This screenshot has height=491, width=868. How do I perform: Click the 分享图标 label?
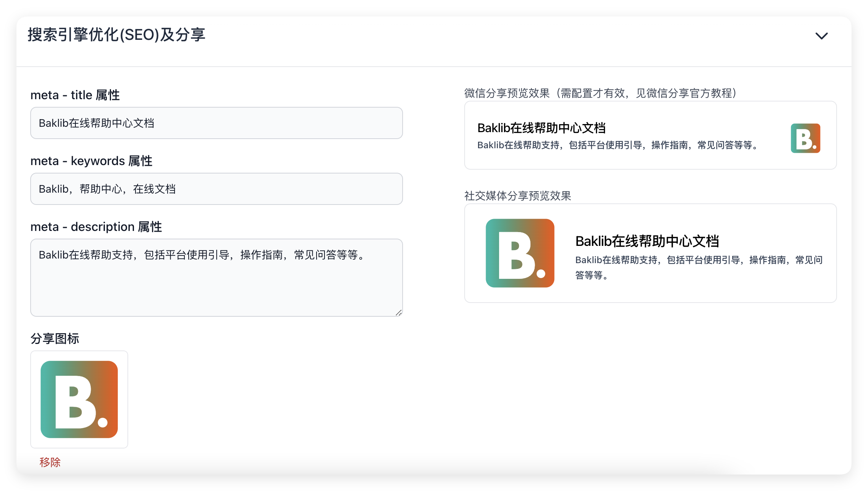point(55,339)
